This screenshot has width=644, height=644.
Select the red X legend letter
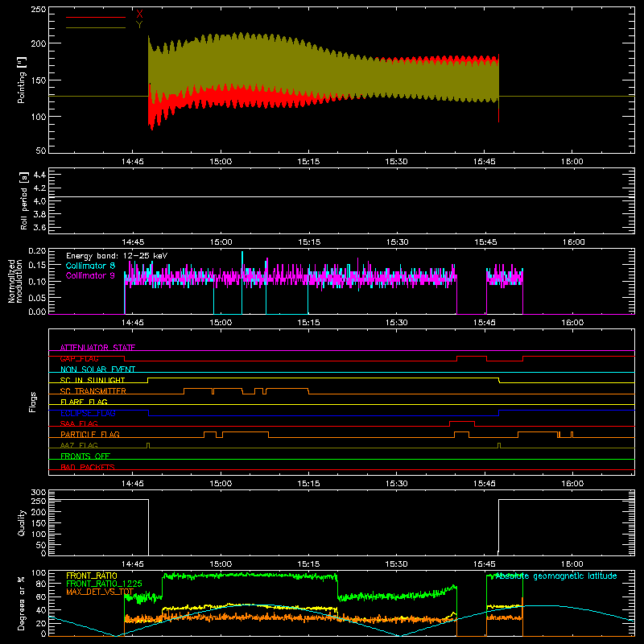pyautogui.click(x=139, y=14)
